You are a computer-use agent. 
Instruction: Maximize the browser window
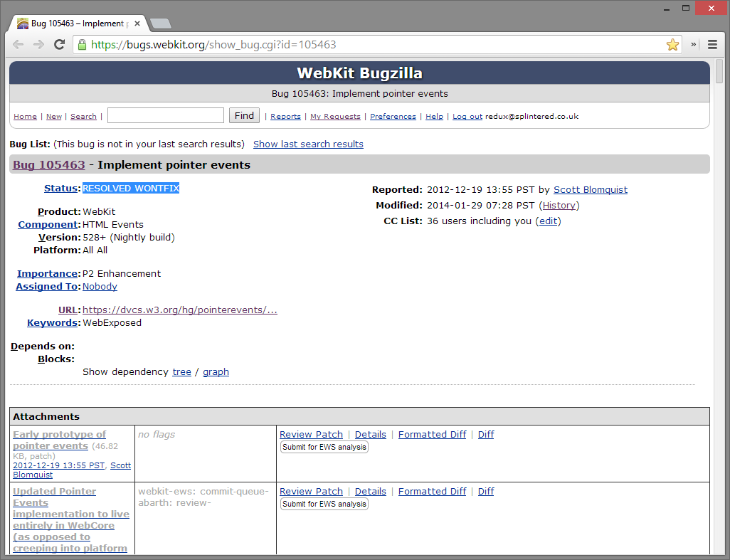coord(686,8)
